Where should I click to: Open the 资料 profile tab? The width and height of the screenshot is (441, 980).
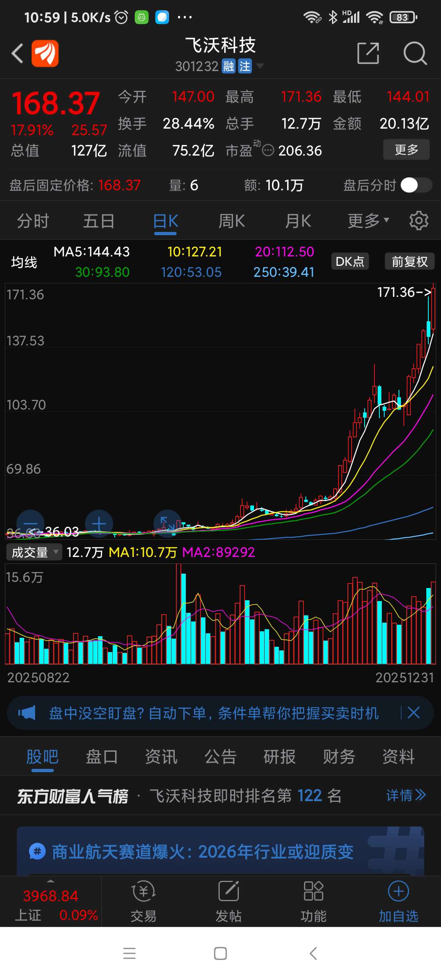point(399,757)
